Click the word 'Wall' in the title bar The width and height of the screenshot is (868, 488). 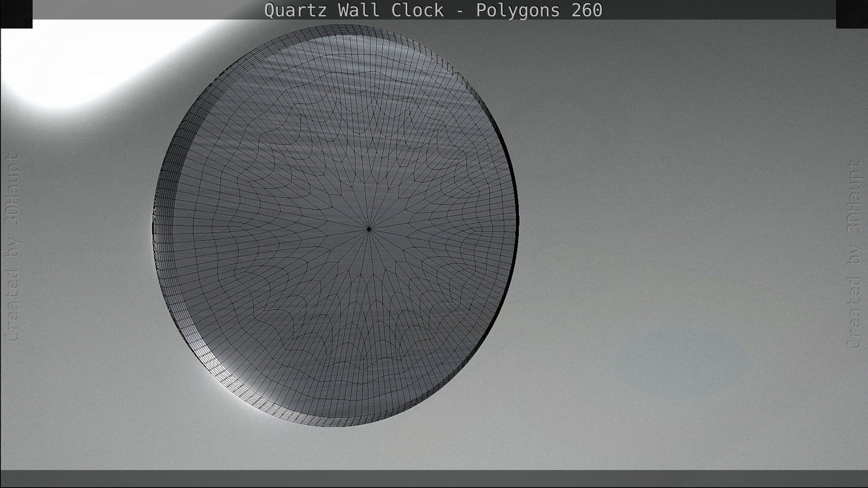point(359,10)
